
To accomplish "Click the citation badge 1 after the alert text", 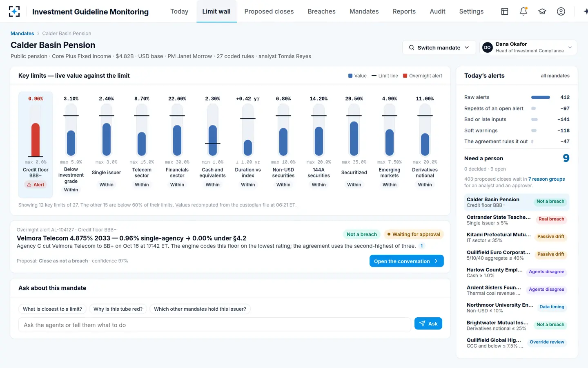I will 422,246.
